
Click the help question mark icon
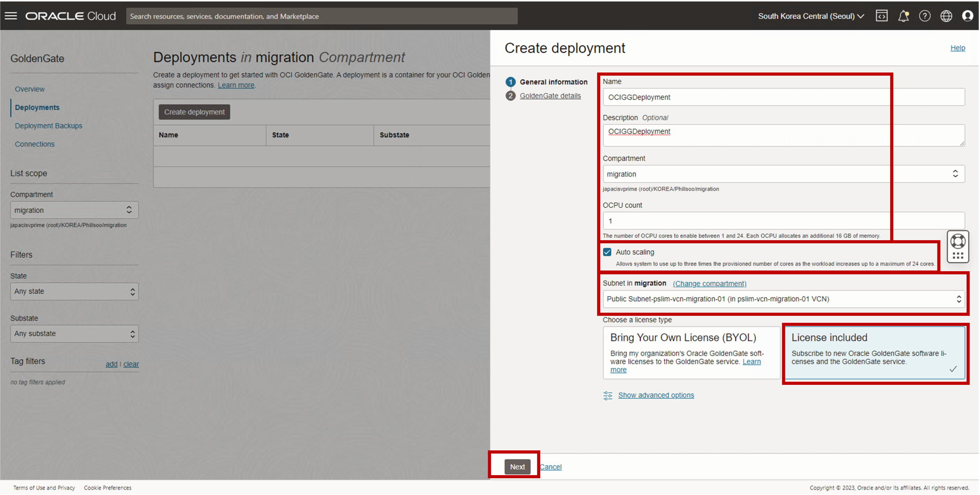click(x=925, y=16)
